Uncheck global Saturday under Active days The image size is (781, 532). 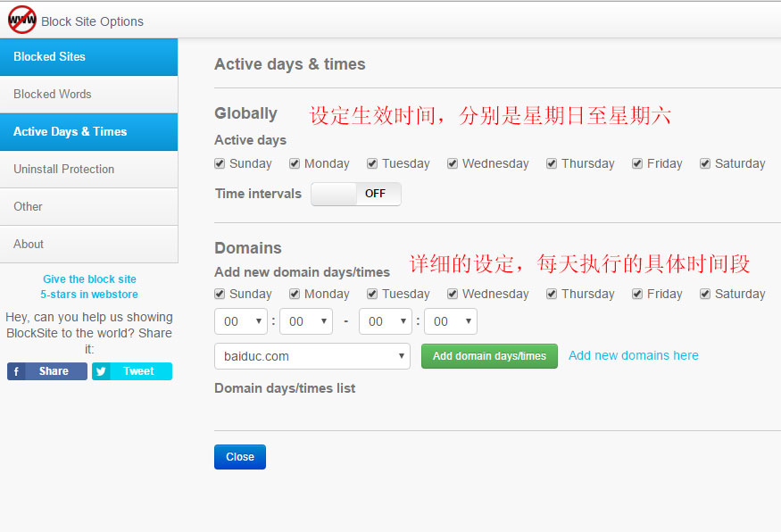pyautogui.click(x=705, y=163)
